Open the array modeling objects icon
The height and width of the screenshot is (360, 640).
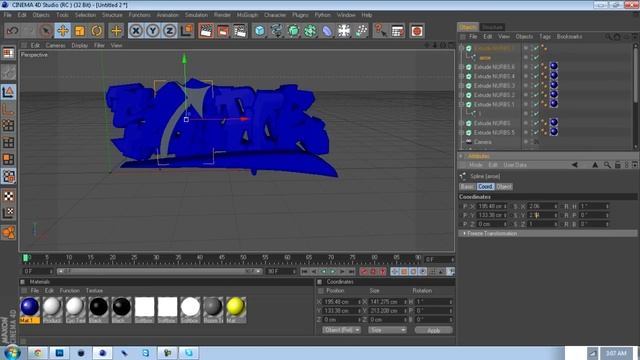[x=310, y=31]
